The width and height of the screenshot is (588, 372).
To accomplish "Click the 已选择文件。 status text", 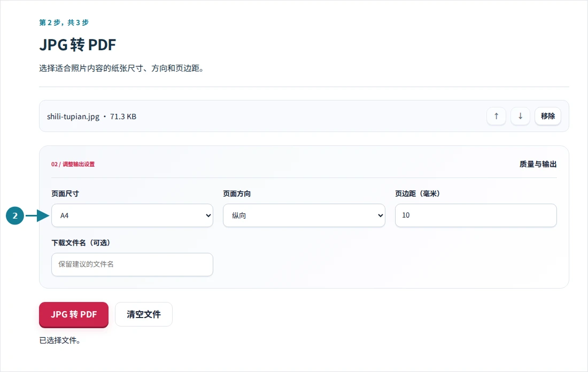I will pyautogui.click(x=60, y=340).
